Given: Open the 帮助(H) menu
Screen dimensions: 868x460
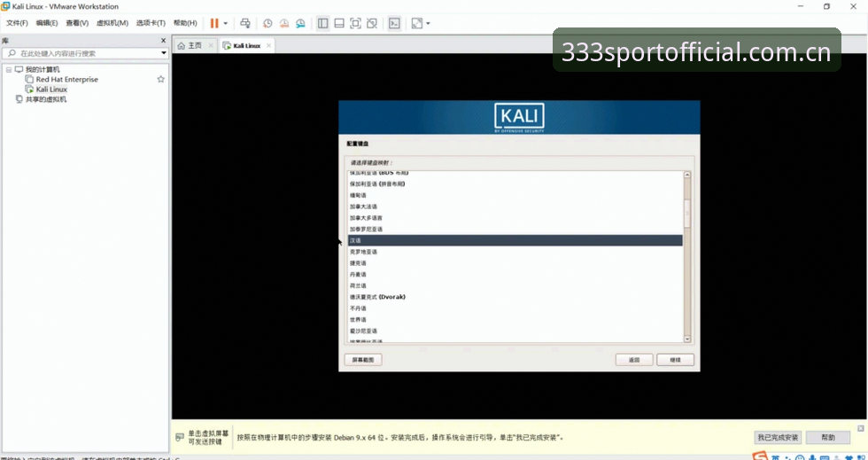Looking at the screenshot, I should [185, 23].
